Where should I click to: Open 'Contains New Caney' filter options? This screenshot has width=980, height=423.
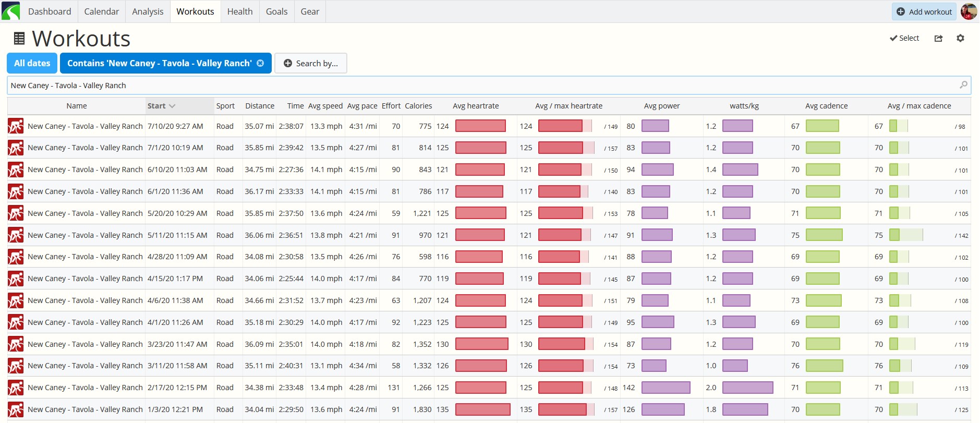(x=159, y=63)
